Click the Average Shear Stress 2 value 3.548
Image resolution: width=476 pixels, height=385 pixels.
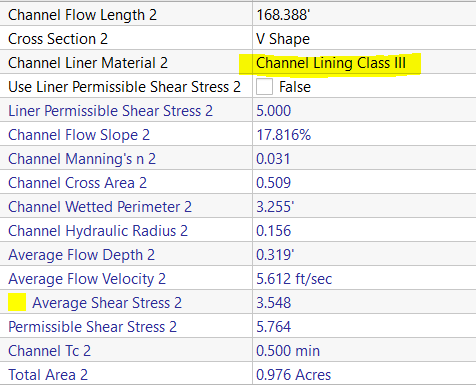[x=274, y=303]
